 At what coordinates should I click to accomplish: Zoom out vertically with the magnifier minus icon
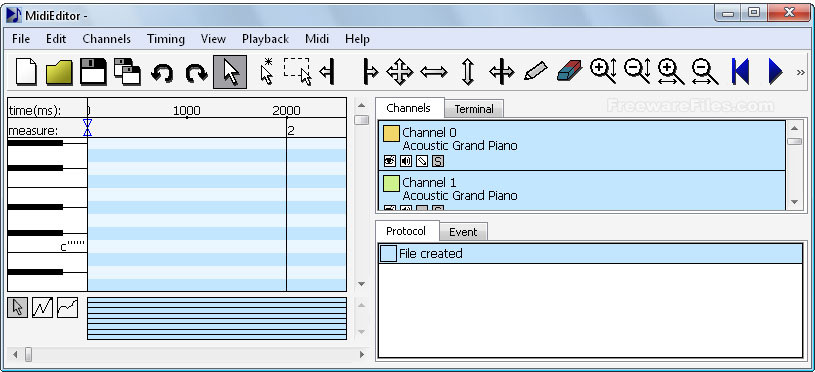637,71
